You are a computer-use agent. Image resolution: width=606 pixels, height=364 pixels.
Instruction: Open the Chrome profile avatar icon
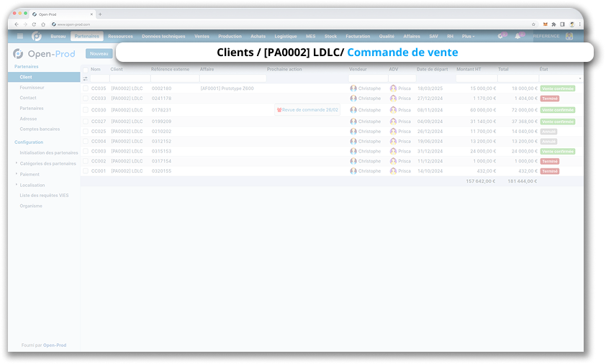tap(571, 24)
